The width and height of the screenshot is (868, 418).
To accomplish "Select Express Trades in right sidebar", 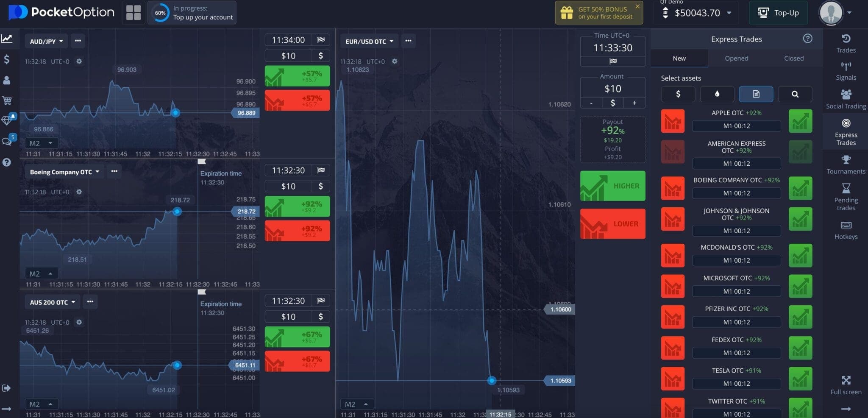I will tap(846, 132).
